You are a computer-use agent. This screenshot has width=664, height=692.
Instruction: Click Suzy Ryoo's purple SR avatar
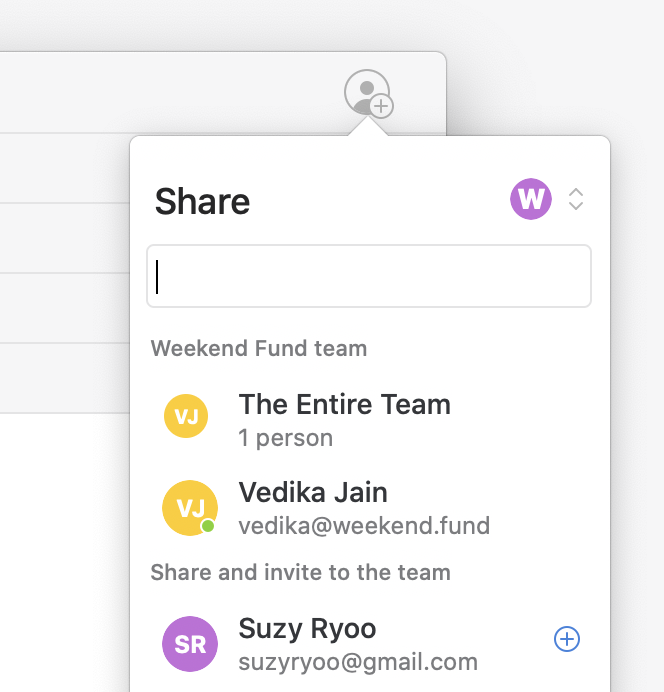click(x=189, y=643)
